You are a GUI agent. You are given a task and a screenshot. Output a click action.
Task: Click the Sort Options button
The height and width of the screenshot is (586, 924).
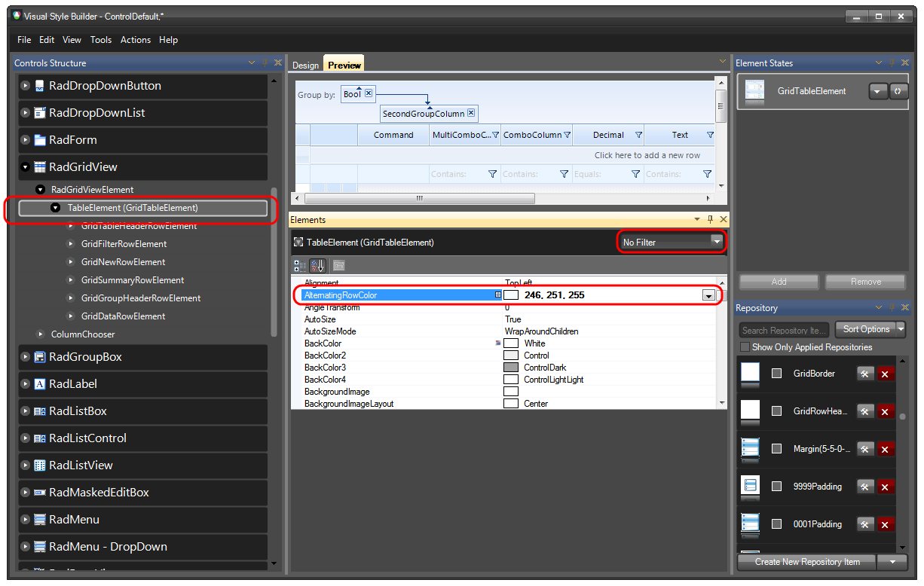(866, 329)
